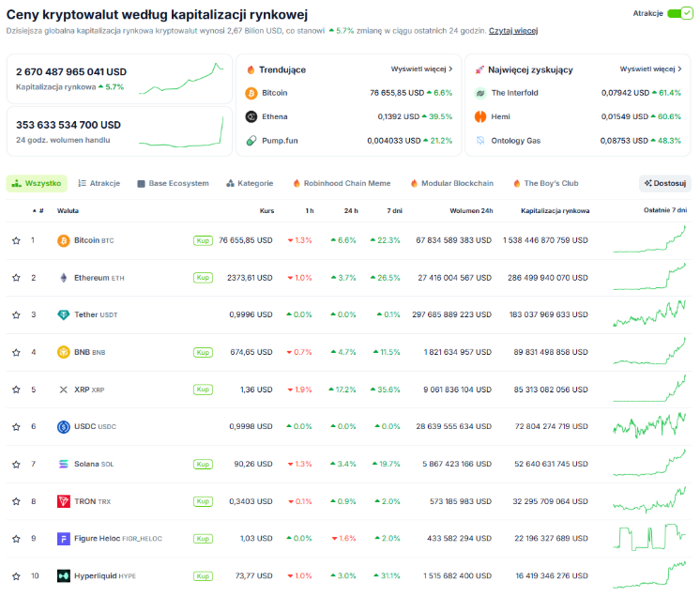Viewport: 700px width, 597px height.
Task: Star the Figure Heloc row
Action: (17, 539)
